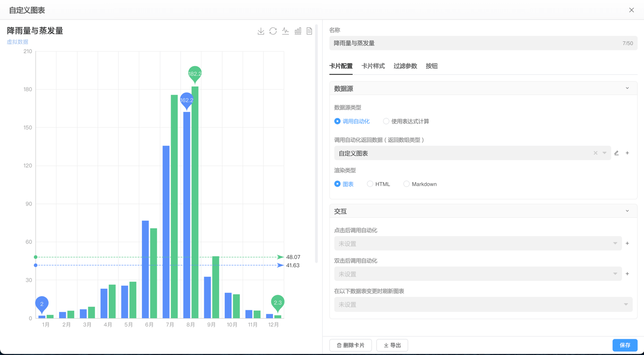Viewport: 644px width, 355px height.
Task: Switch chart to bar view icon
Action: click(x=298, y=31)
